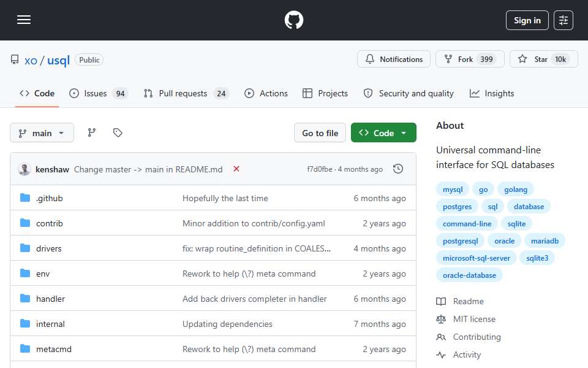Open the drivers folder
588x368 pixels.
coord(49,248)
